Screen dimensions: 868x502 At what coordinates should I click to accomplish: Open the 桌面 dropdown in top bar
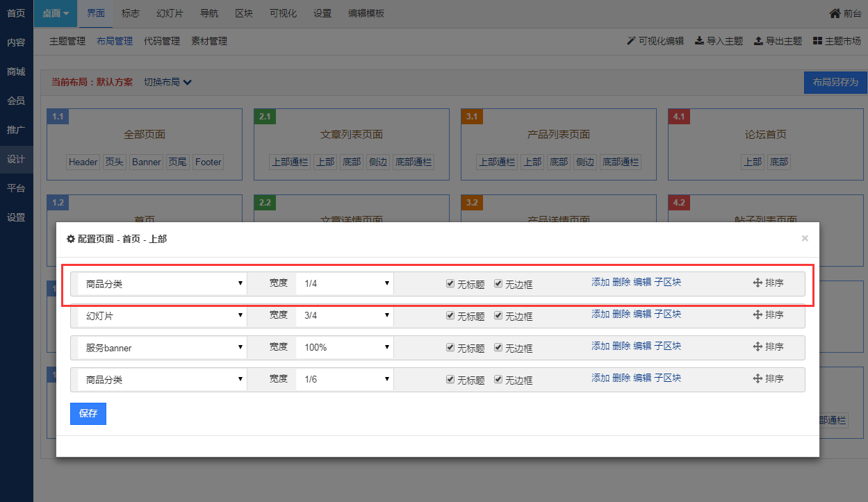[x=56, y=13]
